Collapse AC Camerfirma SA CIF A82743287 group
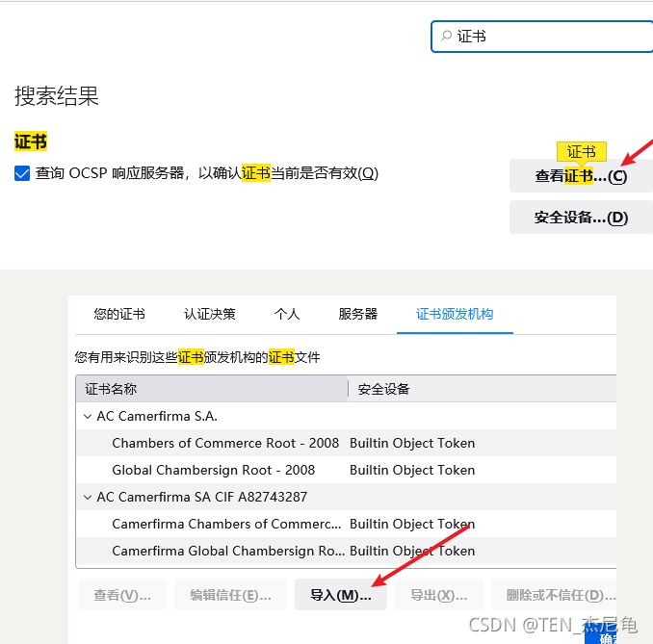Image resolution: width=653 pixels, height=644 pixels. click(x=88, y=498)
